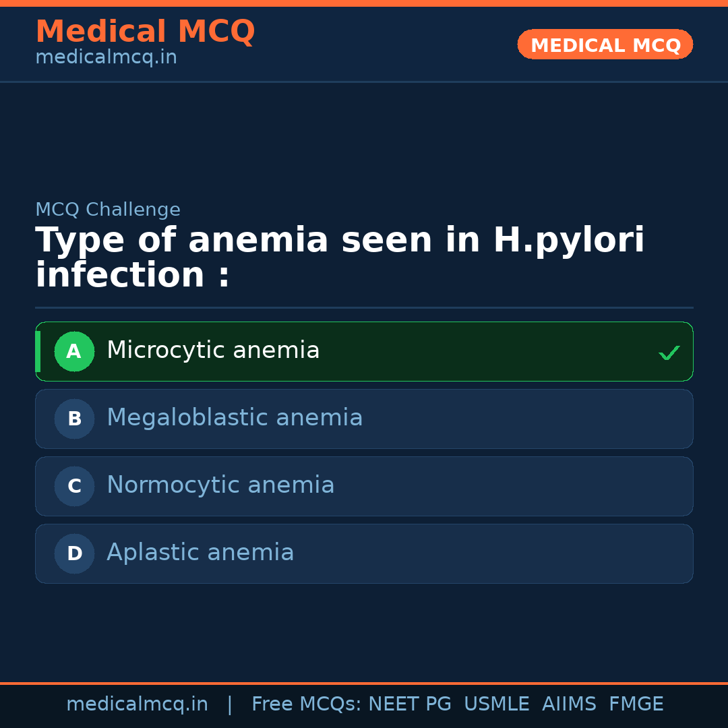This screenshot has height=728, width=728.
Task: Select the Microcytic anemia answer
Action: click(213, 351)
